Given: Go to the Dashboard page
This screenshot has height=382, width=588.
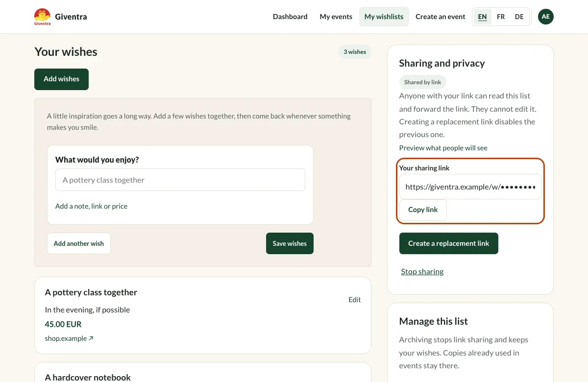Looking at the screenshot, I should 290,17.
